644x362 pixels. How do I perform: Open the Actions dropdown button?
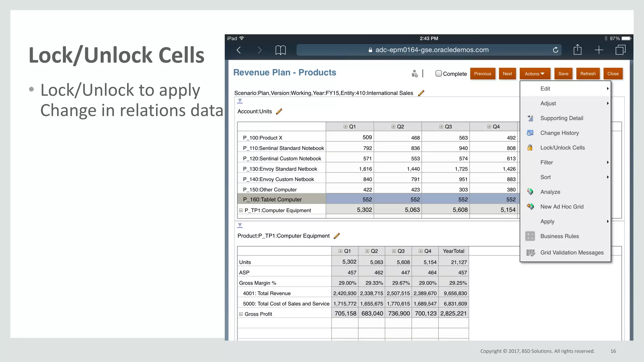pos(535,74)
